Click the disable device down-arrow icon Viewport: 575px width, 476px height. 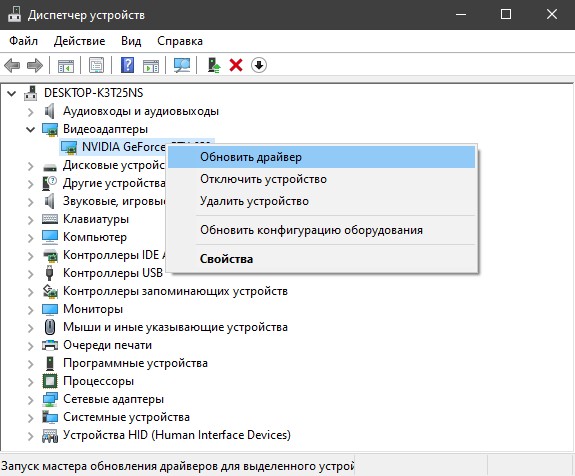(x=259, y=66)
